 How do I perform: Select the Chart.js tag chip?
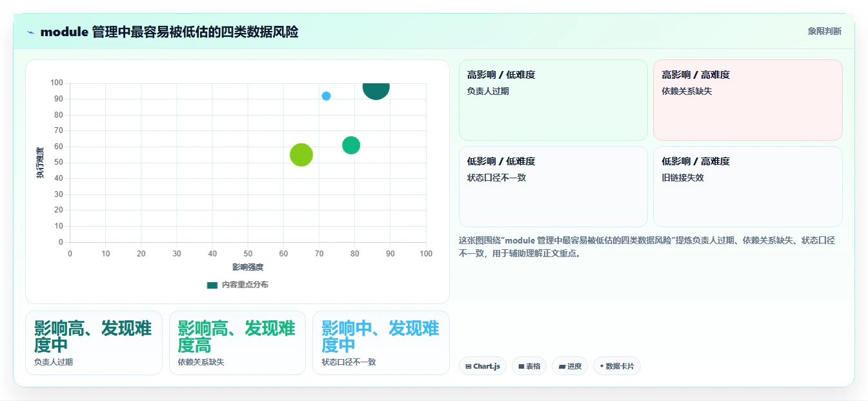tap(483, 366)
